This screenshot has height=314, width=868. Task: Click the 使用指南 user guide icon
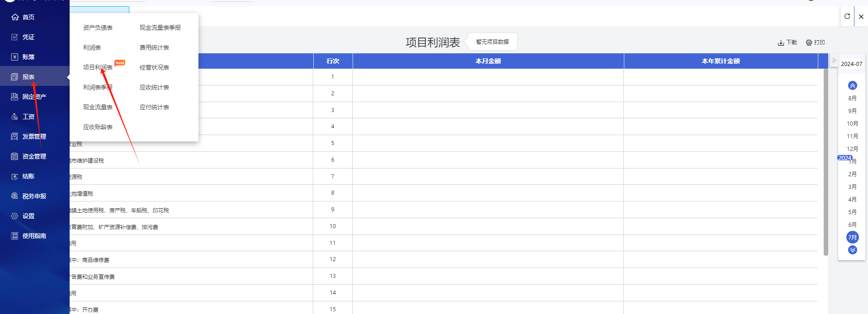click(15, 236)
